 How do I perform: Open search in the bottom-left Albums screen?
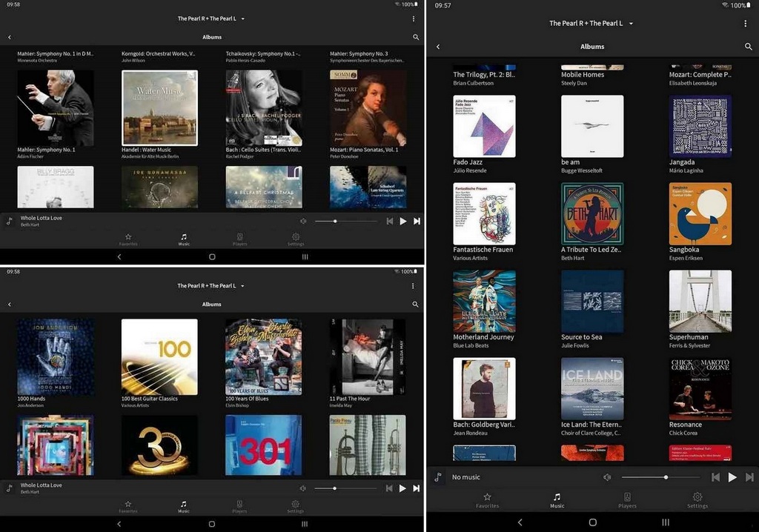click(415, 305)
